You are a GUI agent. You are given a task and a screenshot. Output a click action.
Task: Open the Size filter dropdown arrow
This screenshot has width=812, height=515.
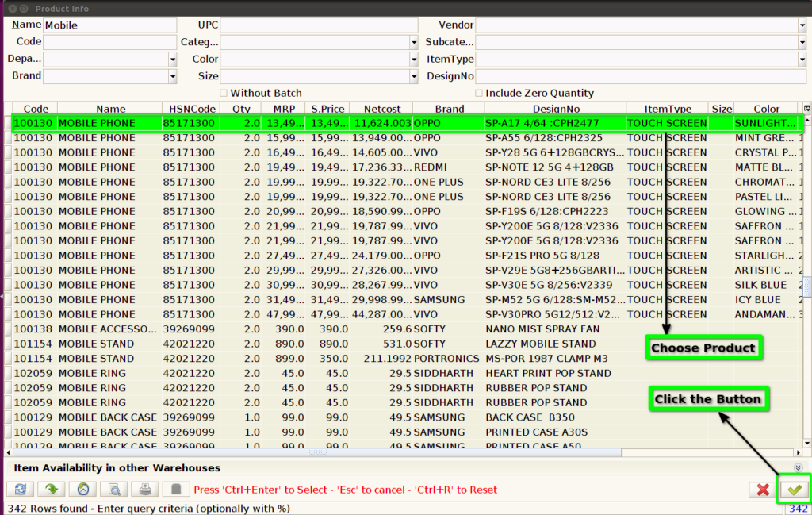[414, 76]
